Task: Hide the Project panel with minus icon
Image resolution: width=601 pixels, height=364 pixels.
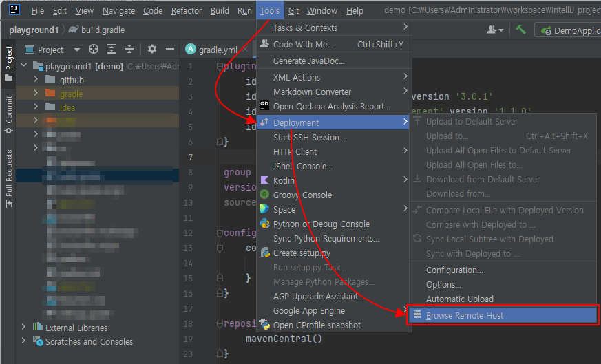Action: [x=170, y=49]
